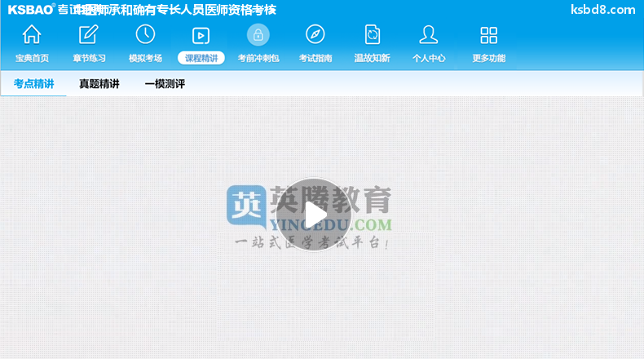Switch to the 一模测评 tab
Viewport: 644px width, 359px height.
click(165, 84)
